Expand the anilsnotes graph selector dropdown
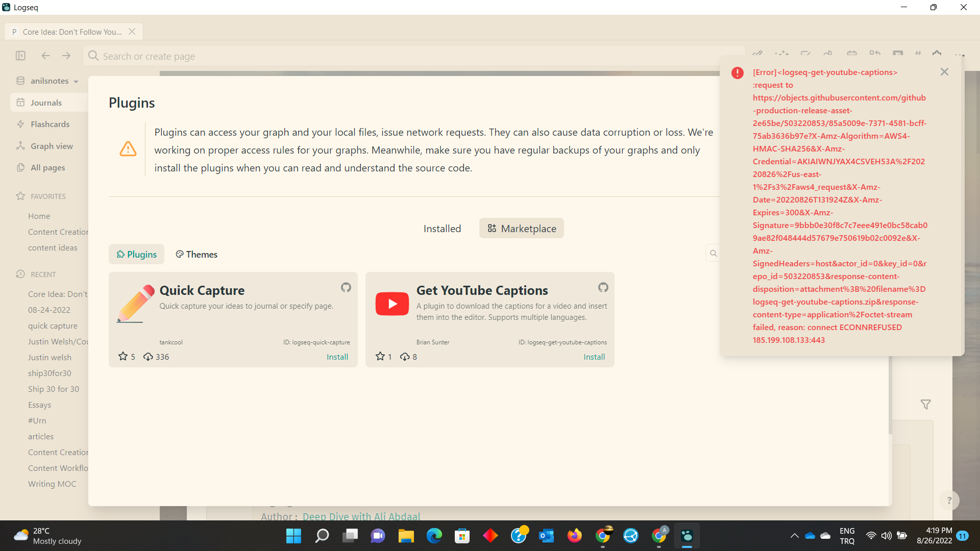Image resolution: width=980 pixels, height=551 pixels. (76, 81)
